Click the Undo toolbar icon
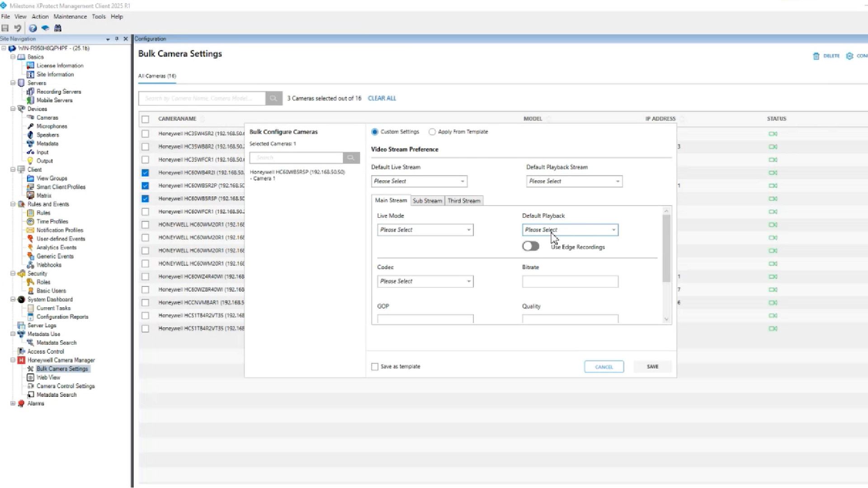868x488 pixels. tap(18, 28)
